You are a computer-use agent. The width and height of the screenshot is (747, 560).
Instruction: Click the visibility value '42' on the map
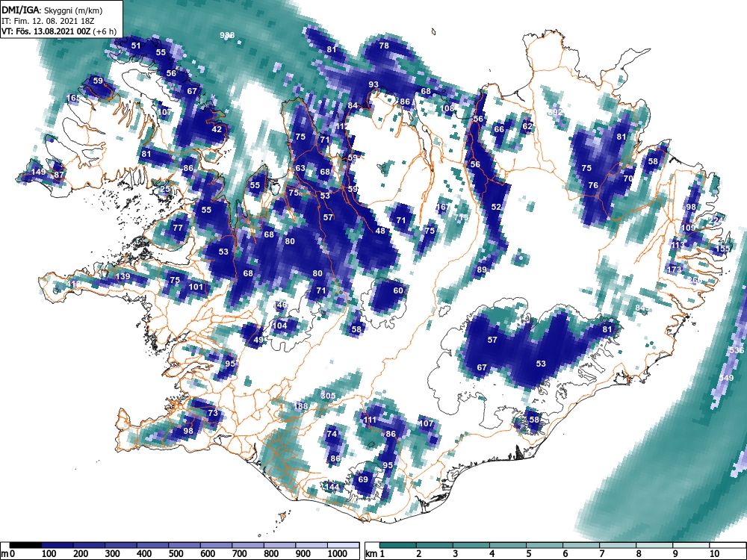pyautogui.click(x=217, y=129)
